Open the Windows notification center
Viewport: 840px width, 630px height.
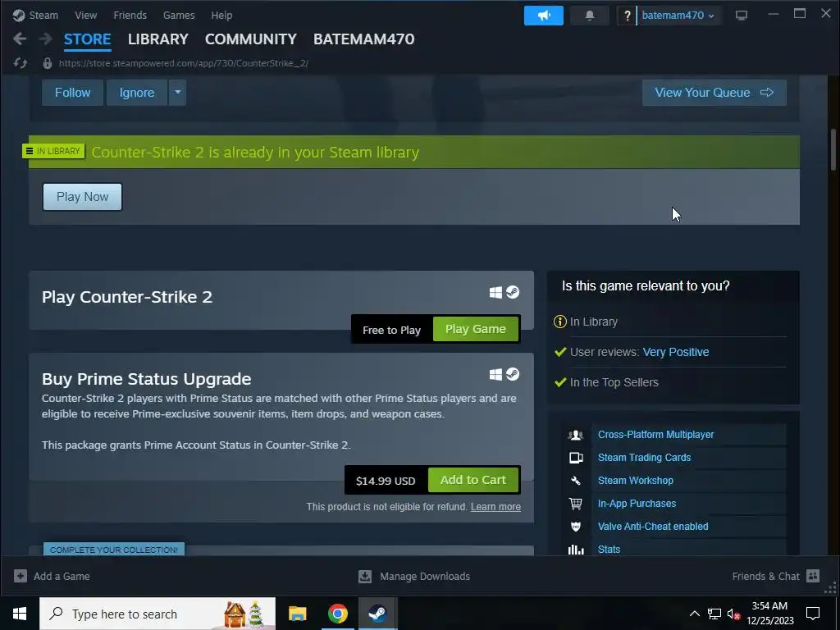[x=813, y=614]
